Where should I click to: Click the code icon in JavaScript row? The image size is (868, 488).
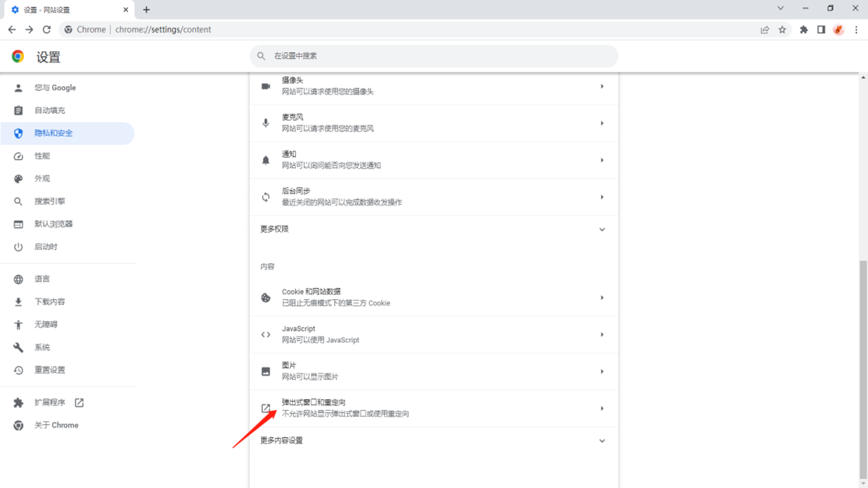pos(266,335)
